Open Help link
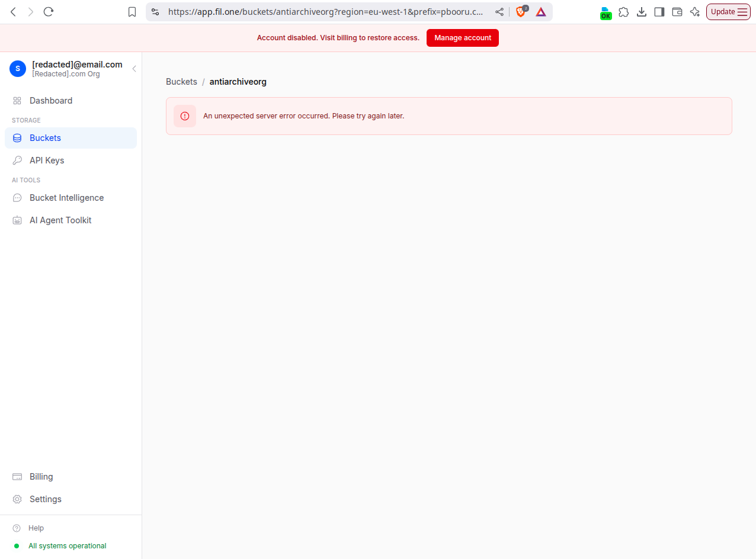The width and height of the screenshot is (756, 559). [36, 528]
